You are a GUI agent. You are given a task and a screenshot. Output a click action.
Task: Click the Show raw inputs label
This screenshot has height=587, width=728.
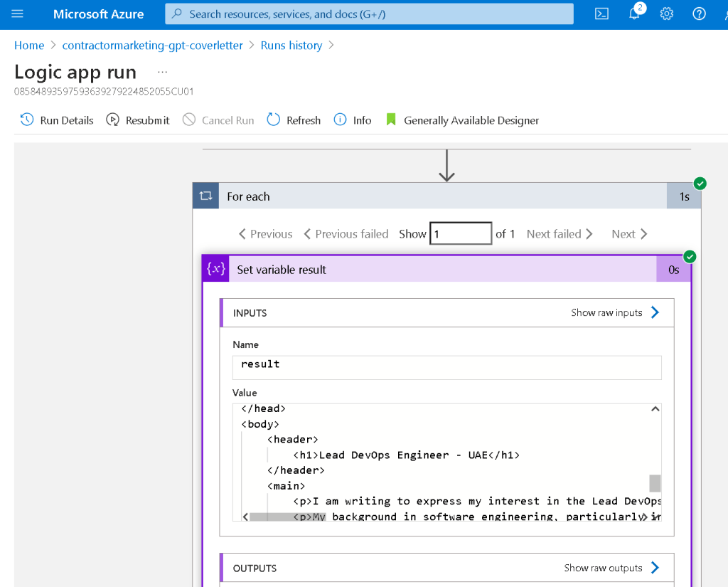606,312
